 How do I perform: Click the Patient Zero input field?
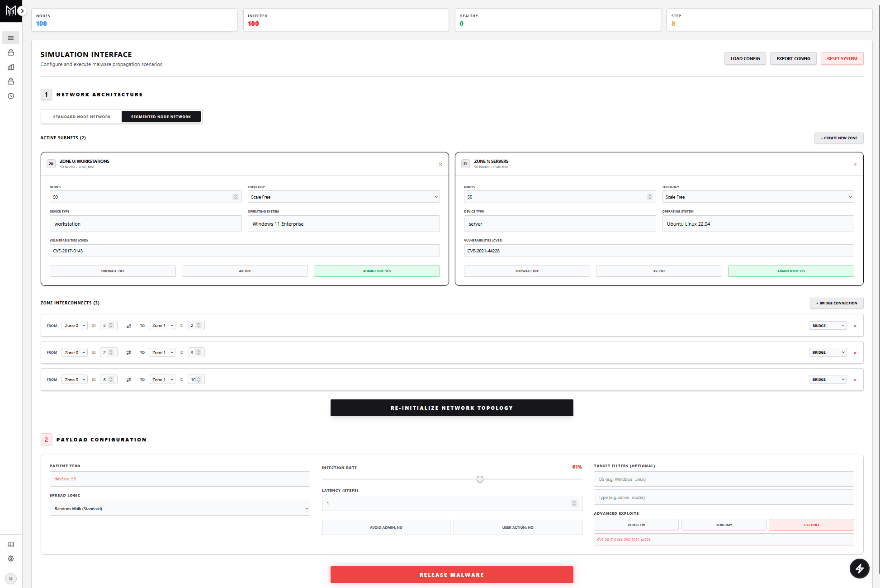point(180,479)
